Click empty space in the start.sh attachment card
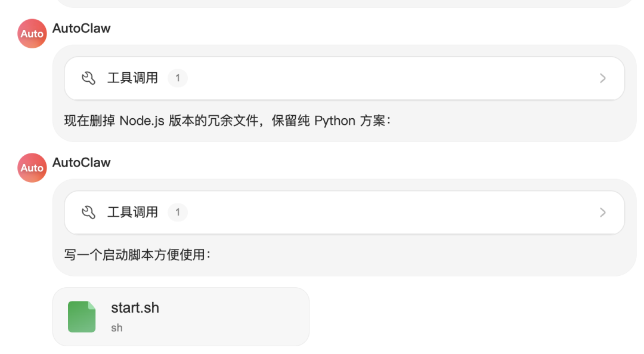Screen dimensions: 644x354 [x=239, y=316]
